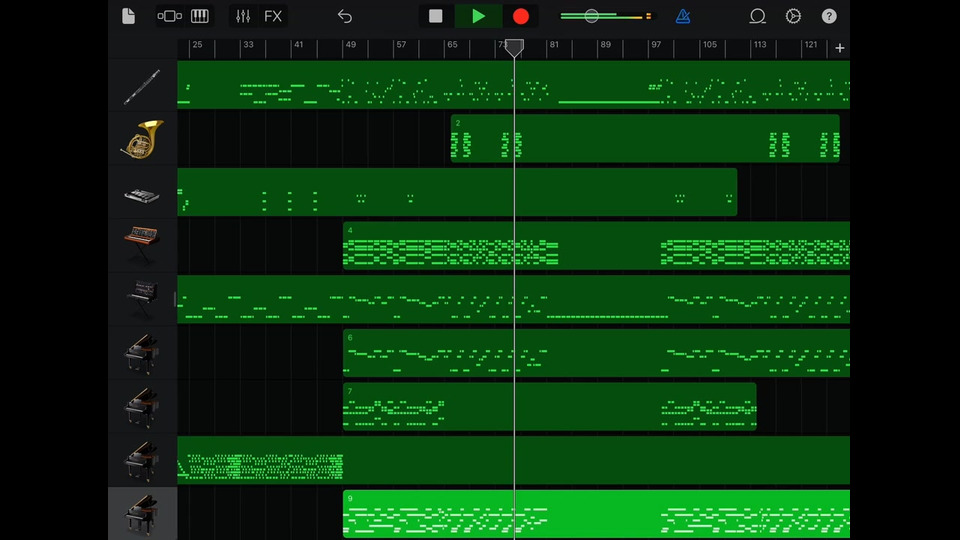
Task: Jump to bar 105 on ruler
Action: 710,45
